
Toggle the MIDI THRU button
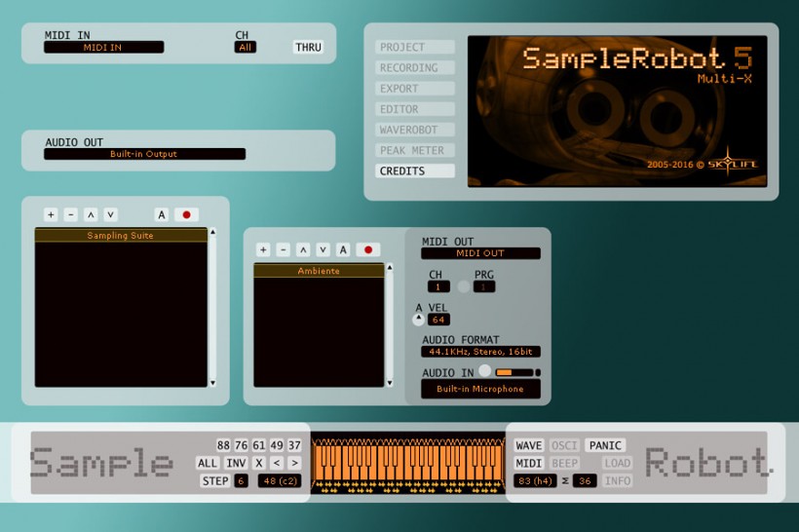(x=308, y=47)
